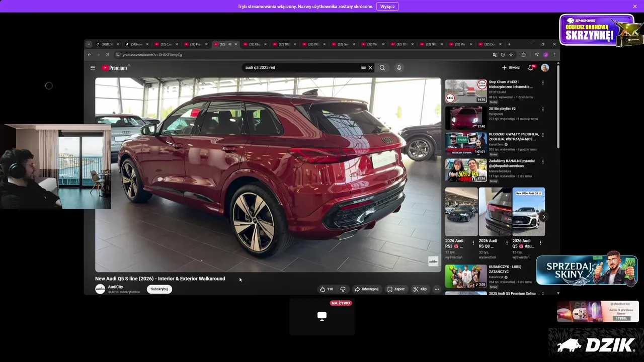This screenshot has height=362, width=644.
Task: Open the Zadaliśmy BANALNE pytania thumbnail
Action: click(466, 170)
